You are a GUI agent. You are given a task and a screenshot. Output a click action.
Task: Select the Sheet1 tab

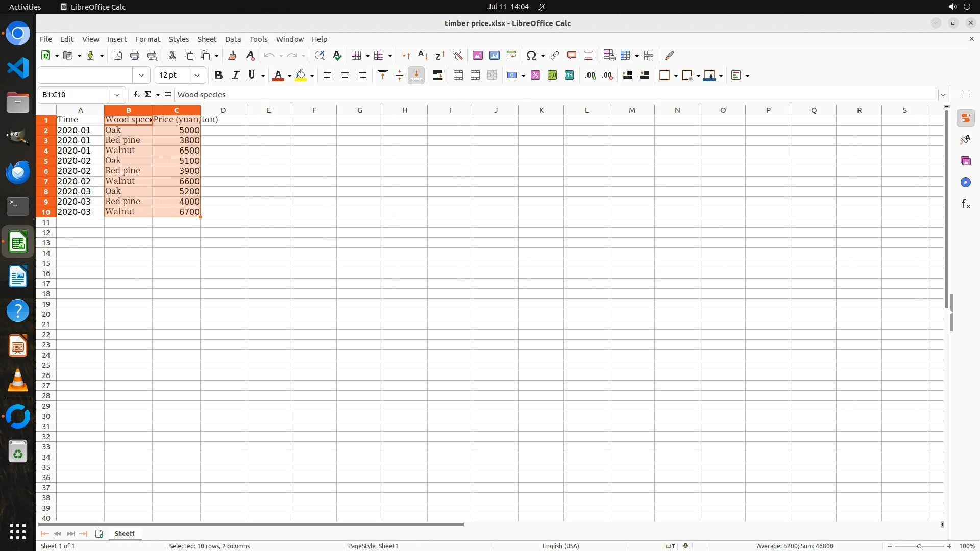(x=125, y=533)
